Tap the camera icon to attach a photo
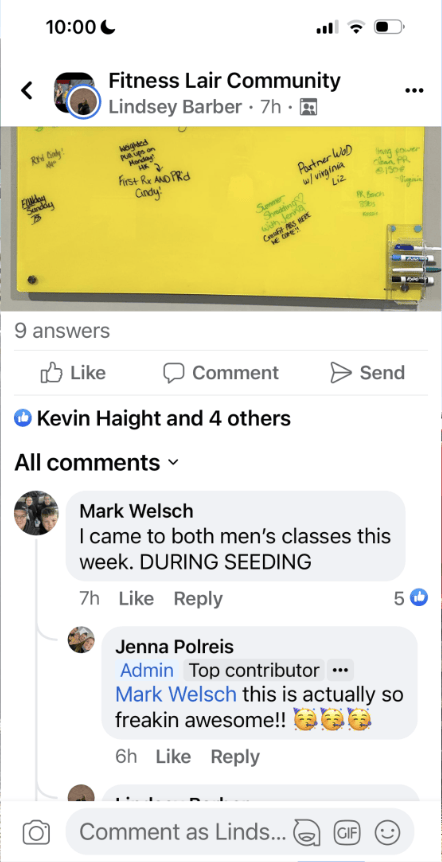Image resolution: width=442 pixels, height=862 pixels. 36,833
